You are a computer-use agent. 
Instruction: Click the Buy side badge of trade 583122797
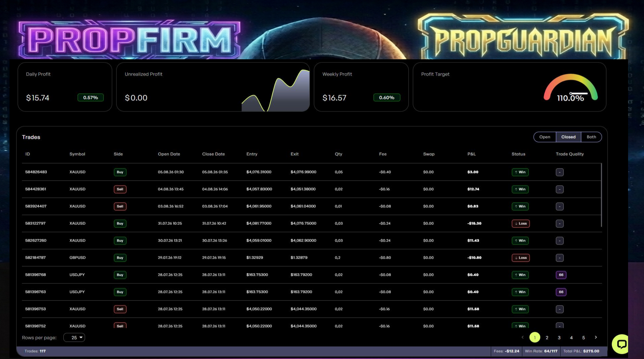pos(120,224)
